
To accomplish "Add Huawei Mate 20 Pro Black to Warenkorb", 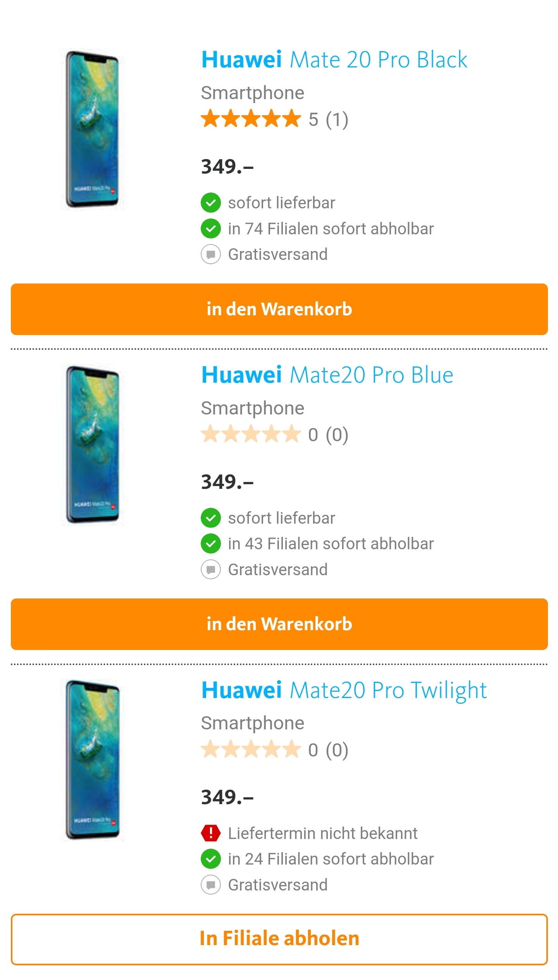I will click(279, 309).
